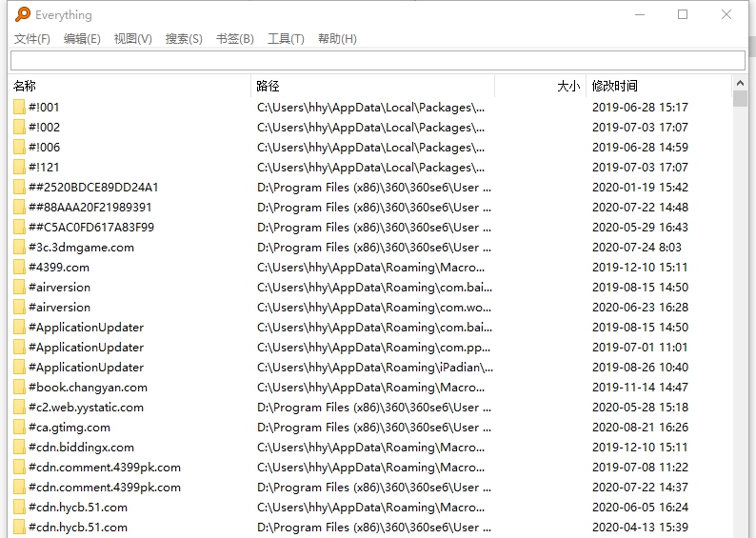Select folder icon of #ca.gtimg.com
Image resolution: width=756 pixels, height=538 pixels.
click(x=19, y=428)
